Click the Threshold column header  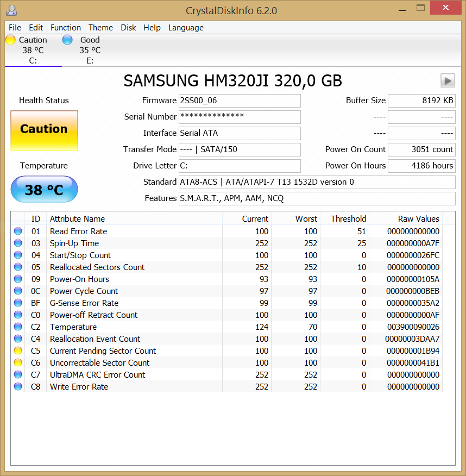[345, 218]
